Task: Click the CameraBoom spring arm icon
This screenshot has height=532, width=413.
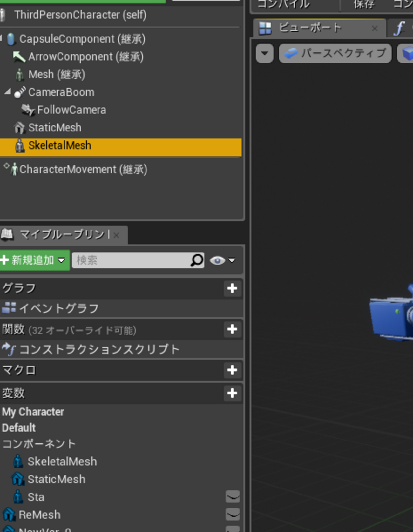Action: [20, 92]
